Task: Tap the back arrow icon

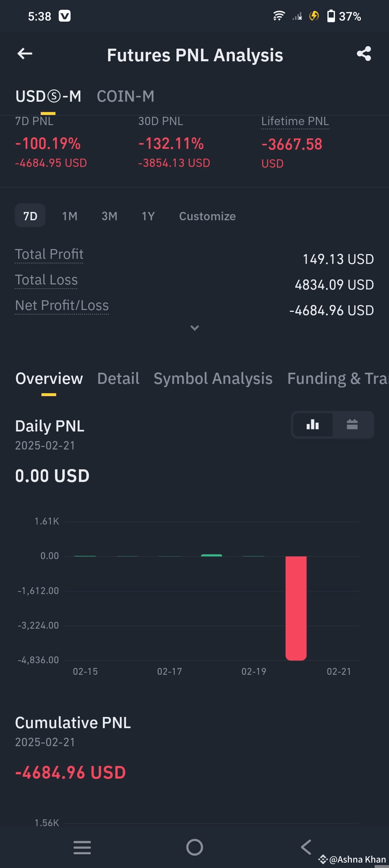Action: pos(25,54)
